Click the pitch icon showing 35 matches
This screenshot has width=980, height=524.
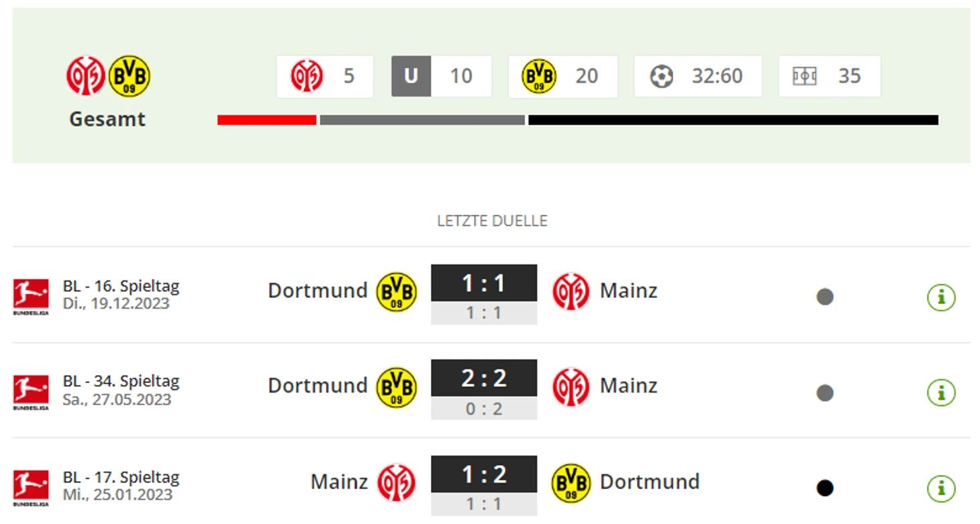[804, 76]
